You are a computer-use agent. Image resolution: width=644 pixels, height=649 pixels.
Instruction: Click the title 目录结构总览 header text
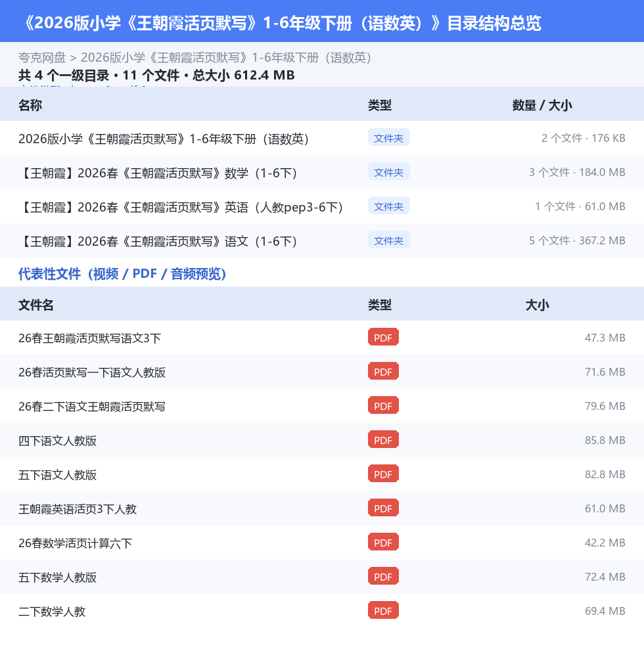point(494,23)
